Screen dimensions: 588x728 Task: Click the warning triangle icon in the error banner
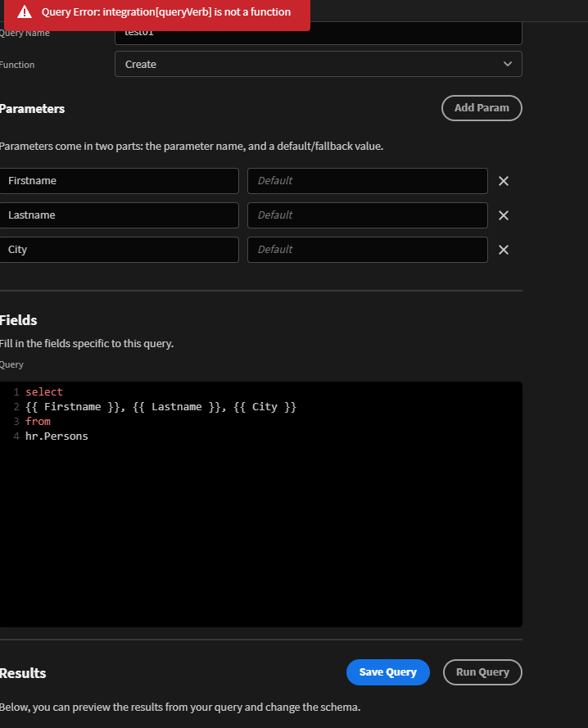tap(22, 12)
